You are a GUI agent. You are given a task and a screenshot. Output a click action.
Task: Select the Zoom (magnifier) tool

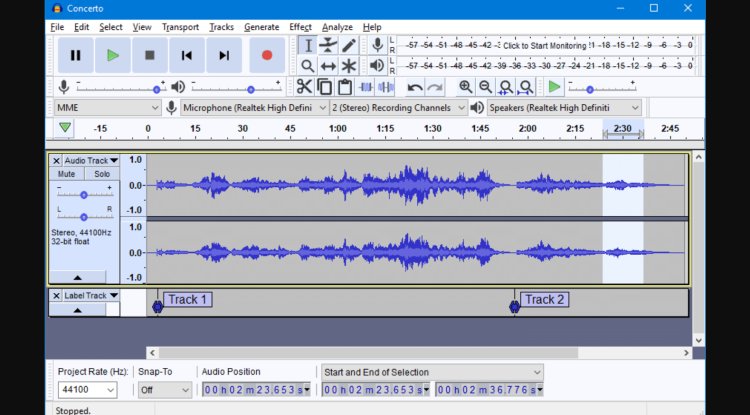click(x=308, y=66)
